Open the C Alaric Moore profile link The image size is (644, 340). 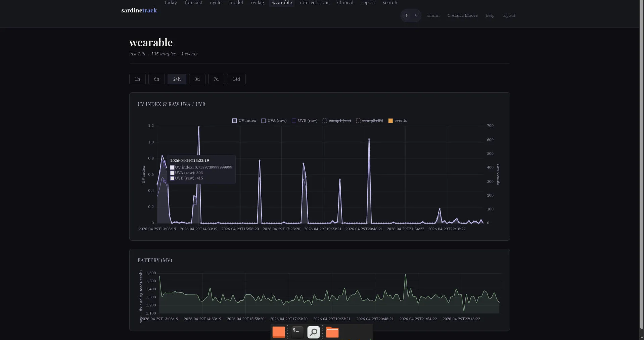coord(462,15)
